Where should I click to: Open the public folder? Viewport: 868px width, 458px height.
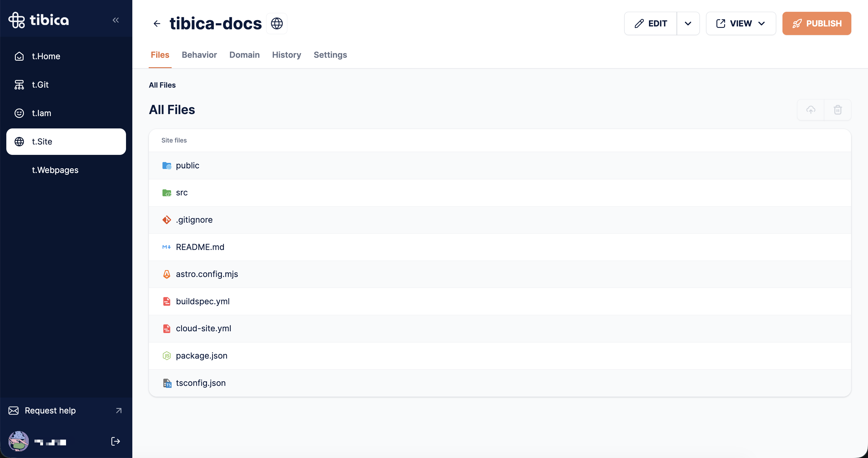point(187,166)
